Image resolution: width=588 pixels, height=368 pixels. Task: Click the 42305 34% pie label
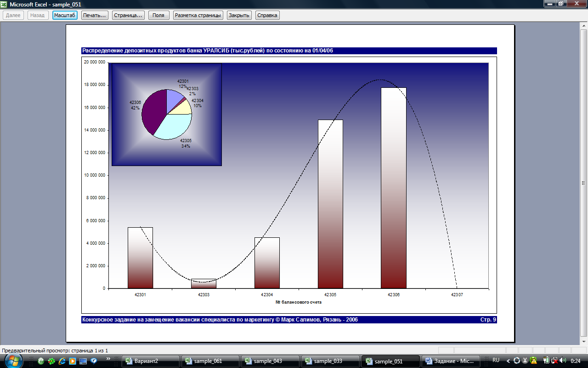pos(186,143)
